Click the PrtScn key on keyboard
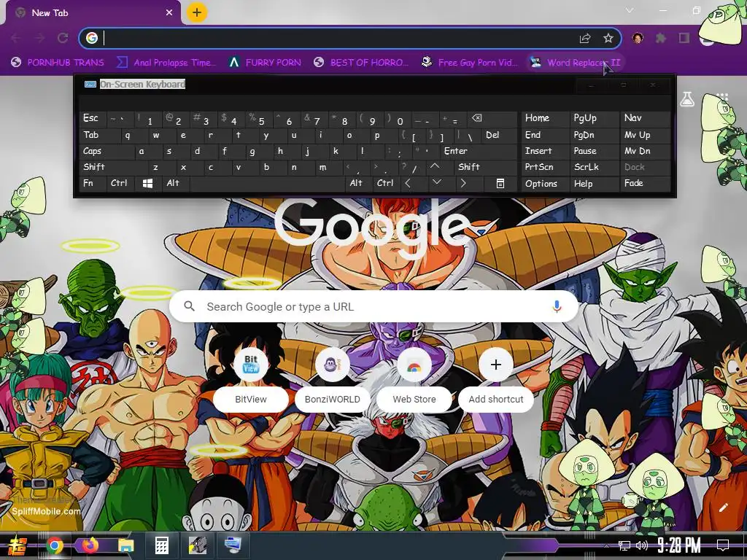 pyautogui.click(x=545, y=167)
